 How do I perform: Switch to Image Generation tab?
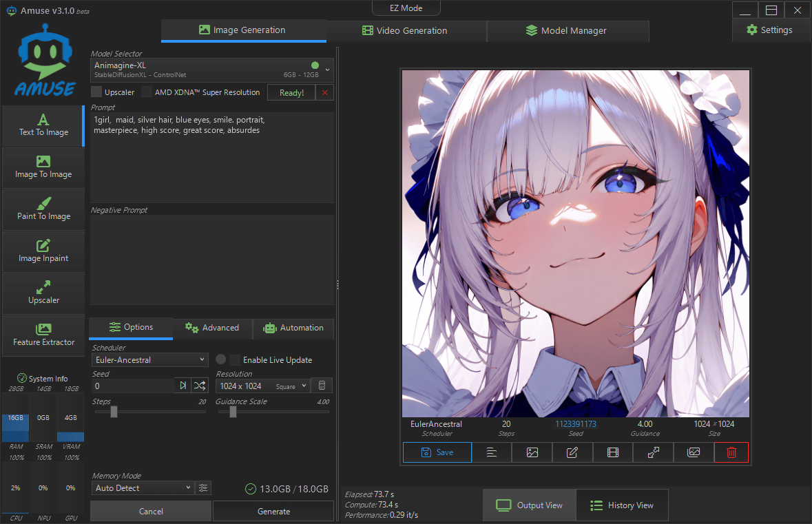[x=243, y=30]
